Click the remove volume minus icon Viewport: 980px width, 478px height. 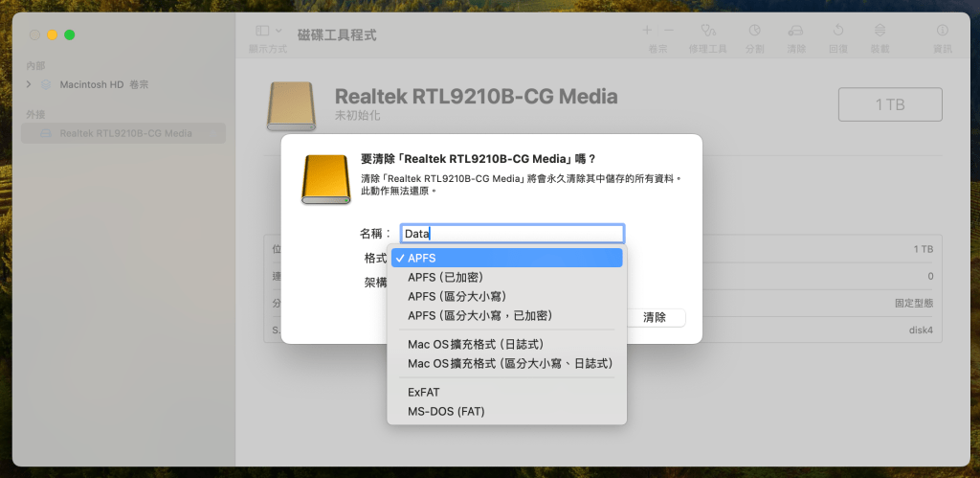coord(669,31)
